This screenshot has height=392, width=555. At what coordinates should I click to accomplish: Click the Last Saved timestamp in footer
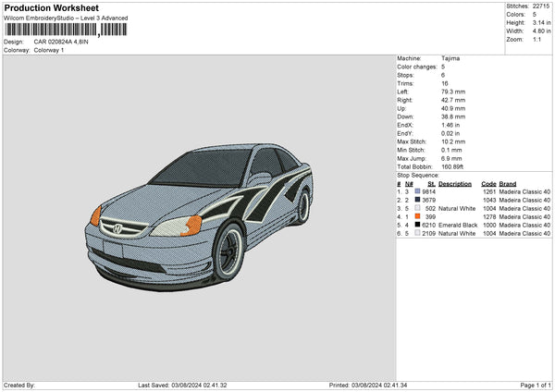[182, 385]
